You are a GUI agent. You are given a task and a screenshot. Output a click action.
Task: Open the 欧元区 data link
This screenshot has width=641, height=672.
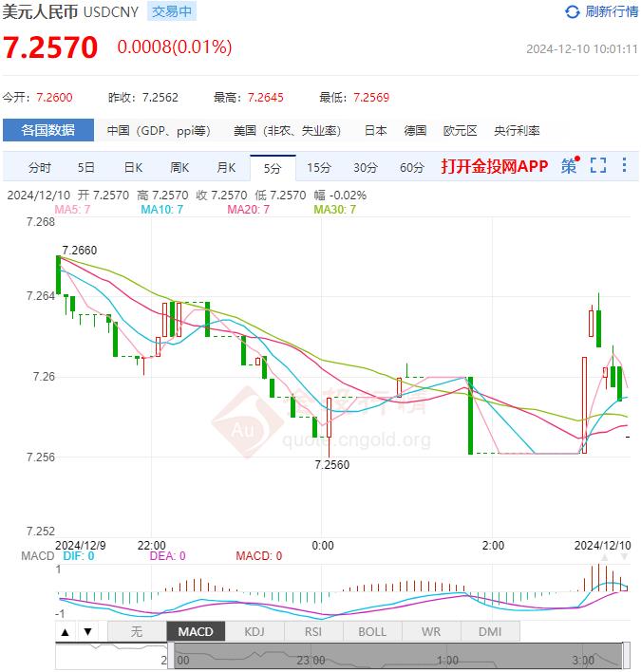point(460,130)
